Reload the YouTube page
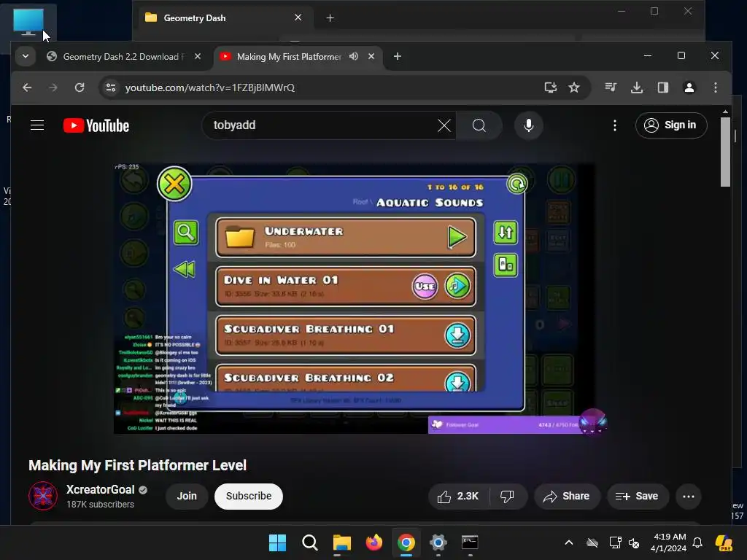This screenshot has width=747, height=560. (79, 87)
